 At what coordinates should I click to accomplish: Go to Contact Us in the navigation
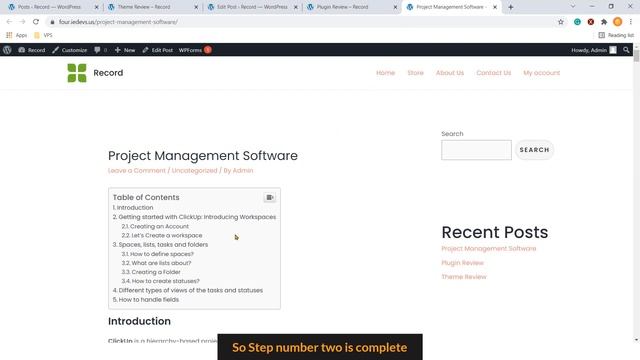pos(493,73)
